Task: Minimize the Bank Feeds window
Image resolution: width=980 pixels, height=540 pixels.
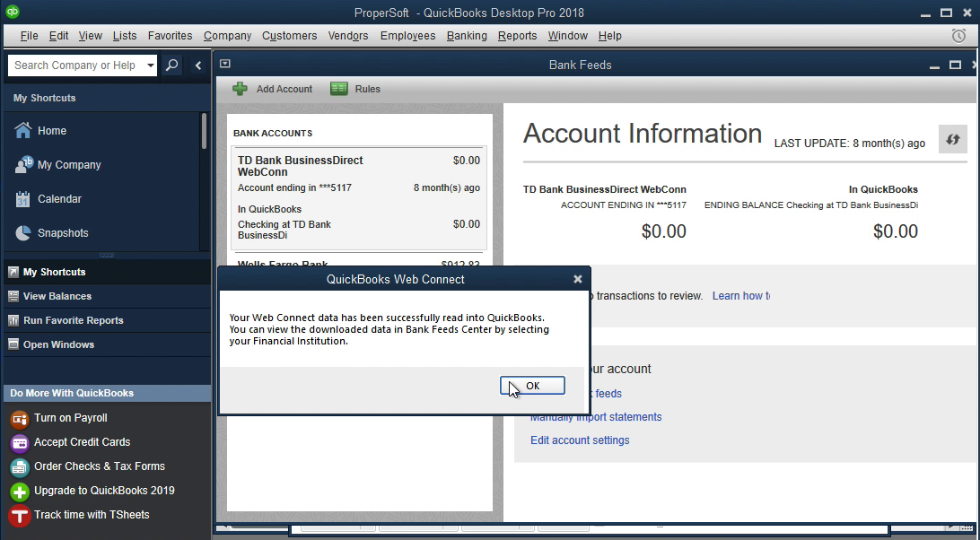Action: [934, 65]
